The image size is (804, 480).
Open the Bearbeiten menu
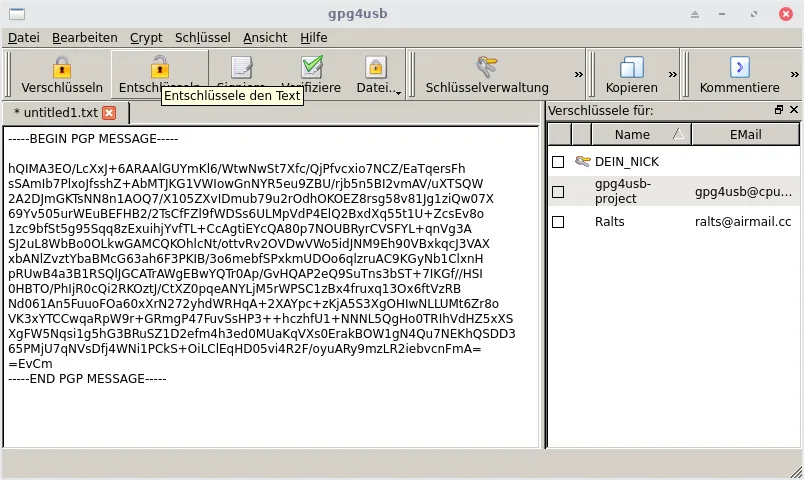coord(85,37)
